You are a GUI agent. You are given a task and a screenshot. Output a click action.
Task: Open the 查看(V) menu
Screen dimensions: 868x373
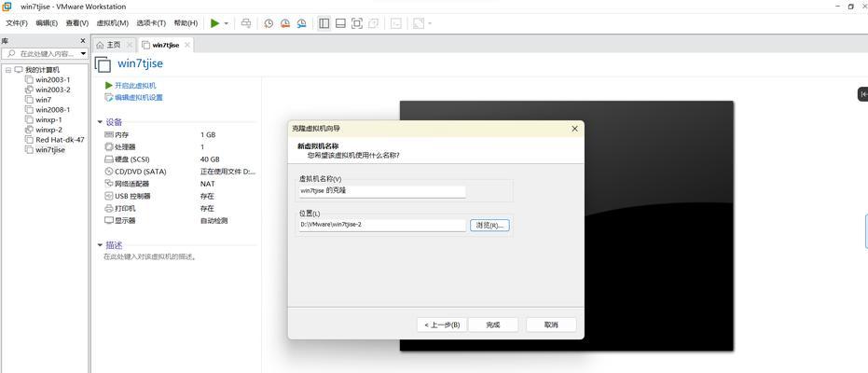[x=77, y=23]
